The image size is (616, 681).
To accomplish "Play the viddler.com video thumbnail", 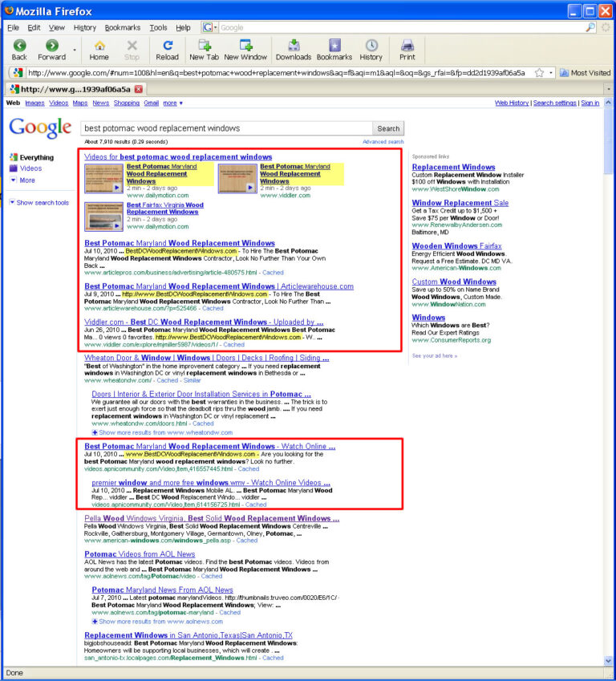I will click(x=237, y=178).
